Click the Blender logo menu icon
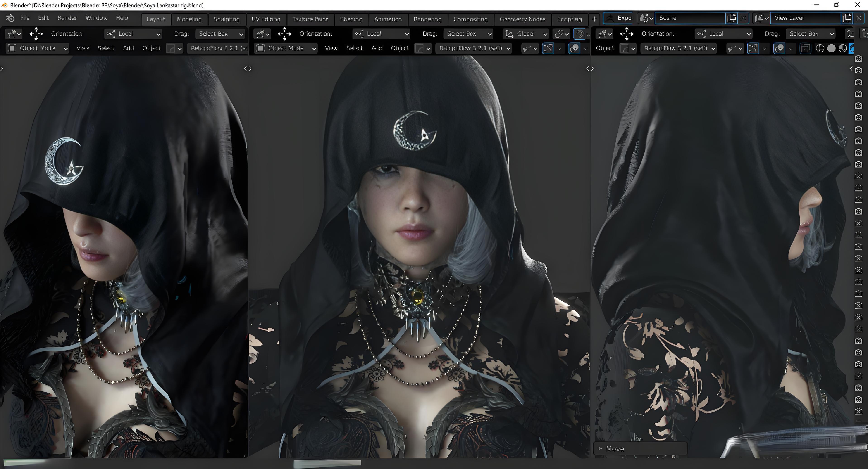Viewport: 868px width, 469px height. 10,18
